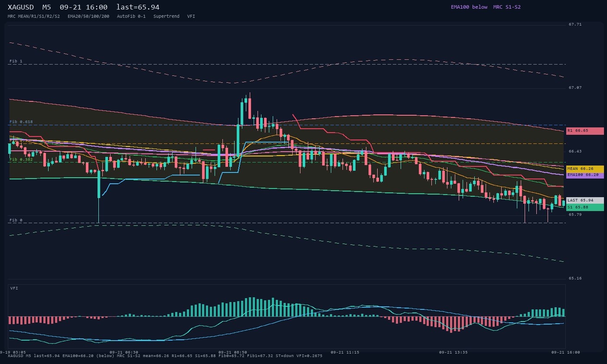Click the XAGUSD M5 chart title
607x364 pixels.
(x=84, y=7)
